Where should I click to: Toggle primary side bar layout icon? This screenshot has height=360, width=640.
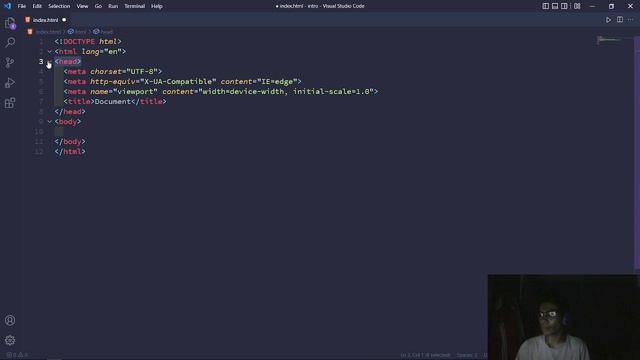(545, 6)
